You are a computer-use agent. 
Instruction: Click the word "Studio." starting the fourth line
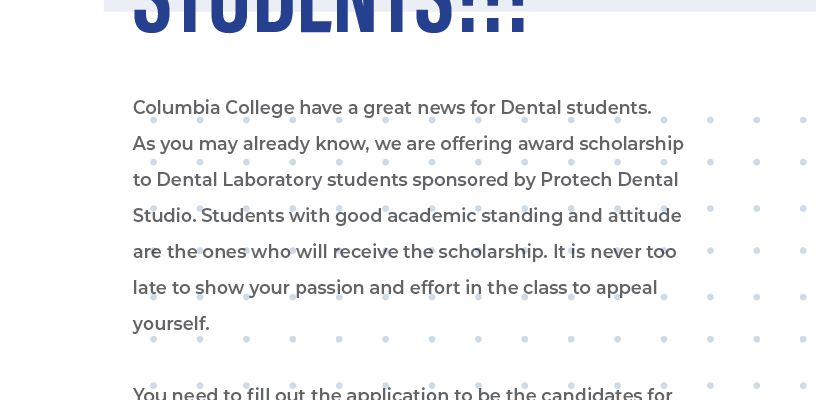click(164, 216)
